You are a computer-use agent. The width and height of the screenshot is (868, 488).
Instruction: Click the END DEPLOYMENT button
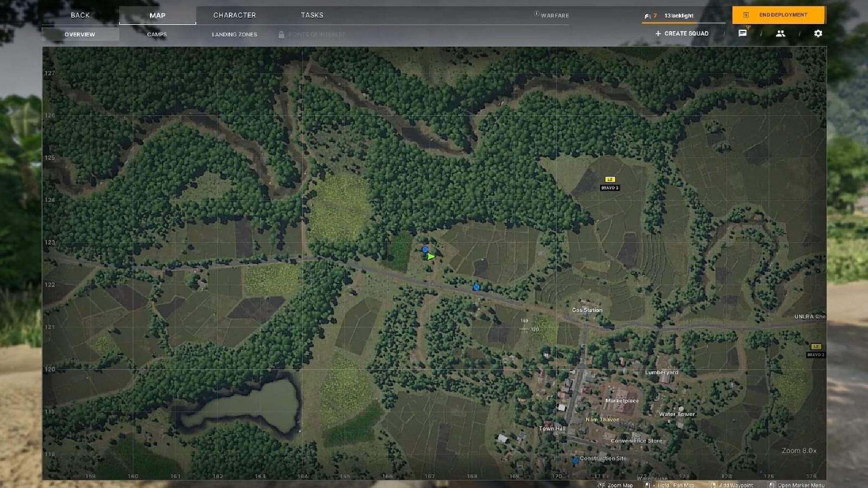778,15
